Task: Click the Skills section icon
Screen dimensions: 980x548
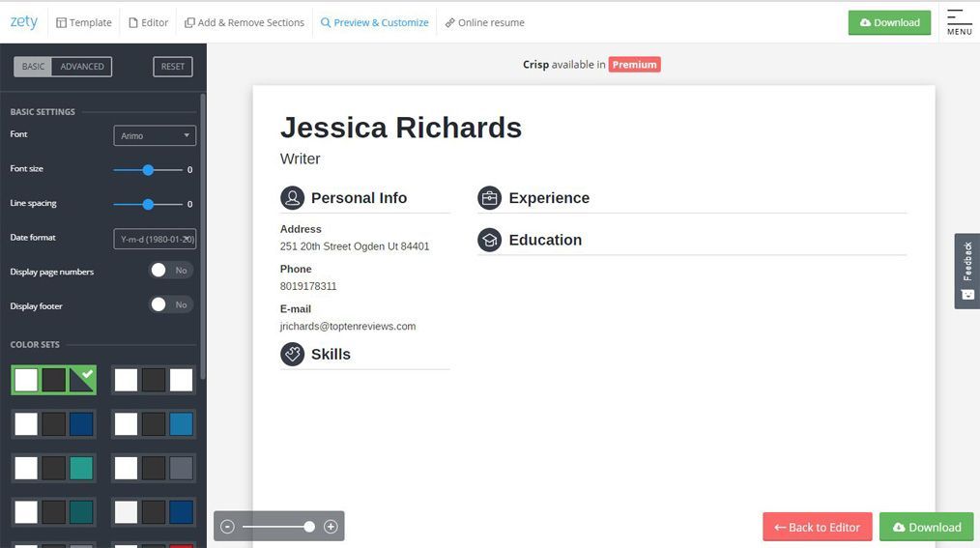Action: click(292, 355)
